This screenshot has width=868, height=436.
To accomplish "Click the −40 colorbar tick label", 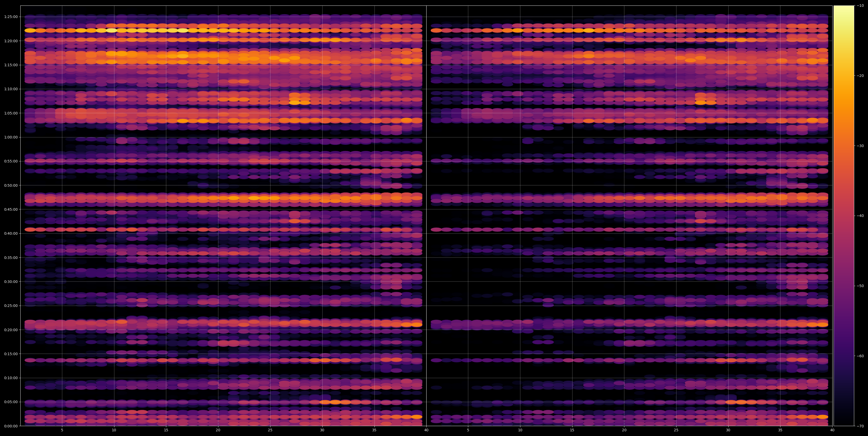I will tap(860, 216).
